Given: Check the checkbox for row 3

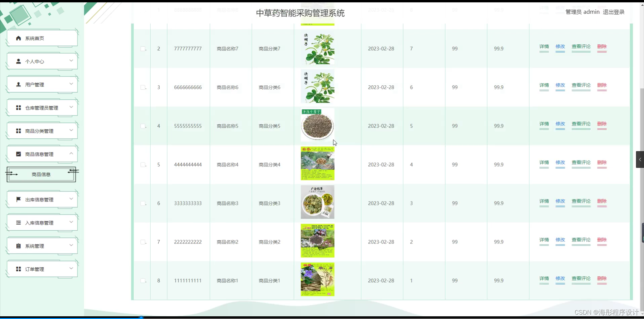Looking at the screenshot, I should coord(143,87).
